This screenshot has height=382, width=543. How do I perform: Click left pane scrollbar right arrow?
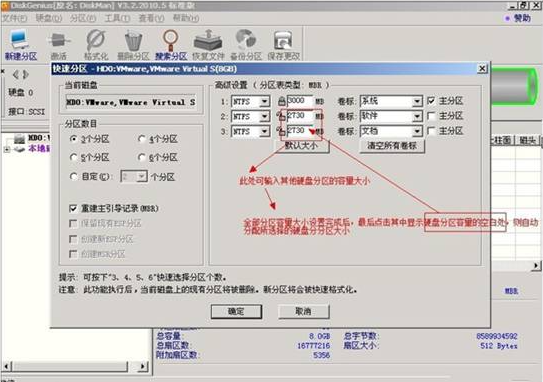tap(143, 366)
